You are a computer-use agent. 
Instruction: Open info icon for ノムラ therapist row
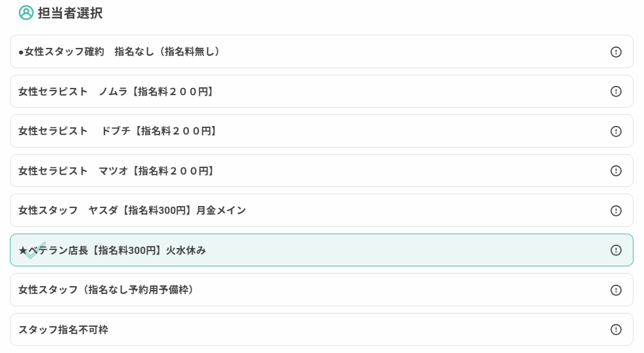pyautogui.click(x=616, y=91)
